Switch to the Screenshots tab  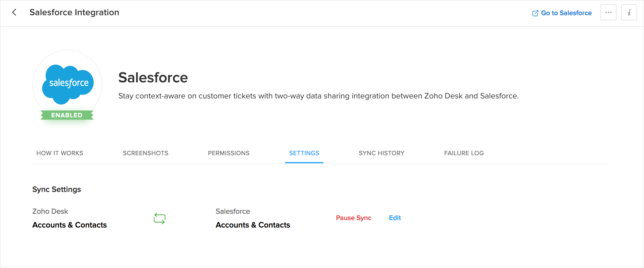point(146,153)
